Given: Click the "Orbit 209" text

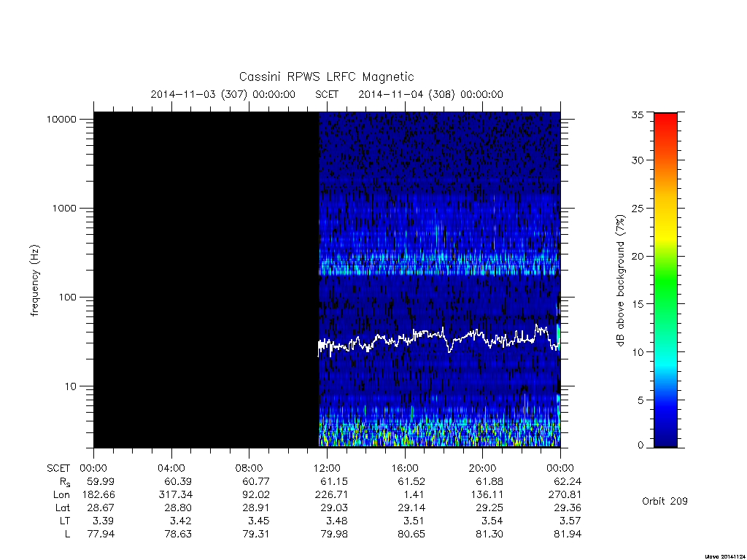Looking at the screenshot, I should click(665, 501).
